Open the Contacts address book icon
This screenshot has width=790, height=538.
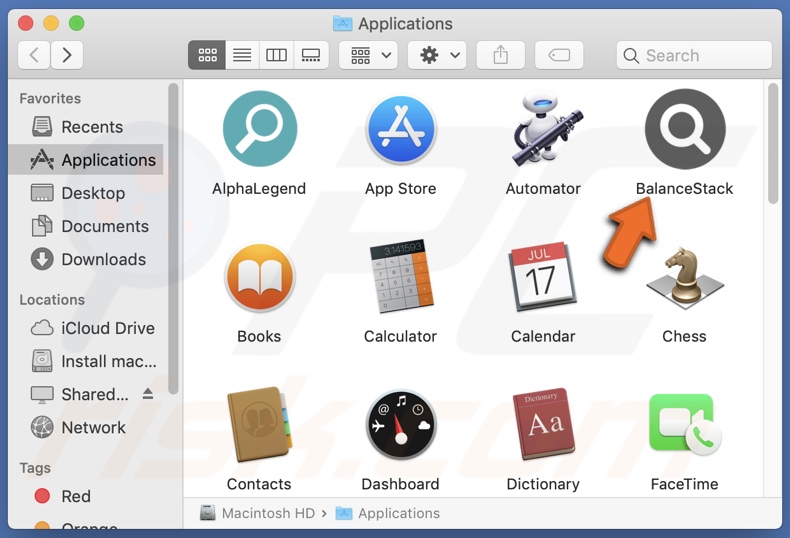(259, 424)
